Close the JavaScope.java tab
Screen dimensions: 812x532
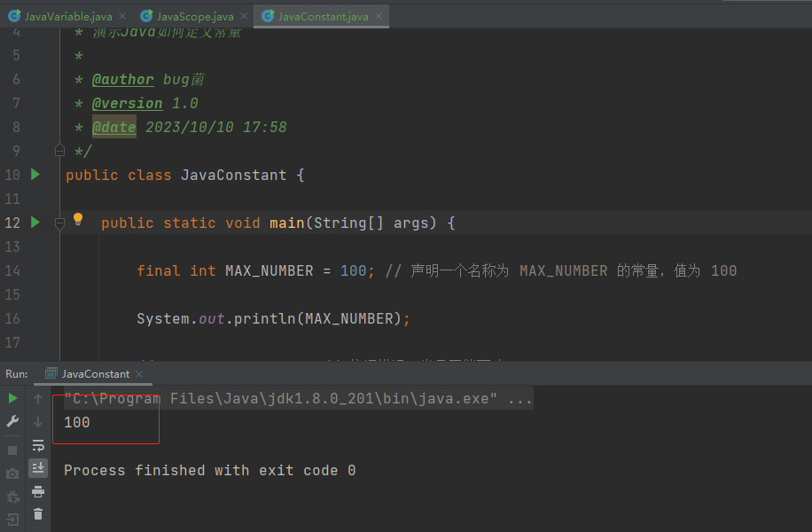(x=244, y=17)
